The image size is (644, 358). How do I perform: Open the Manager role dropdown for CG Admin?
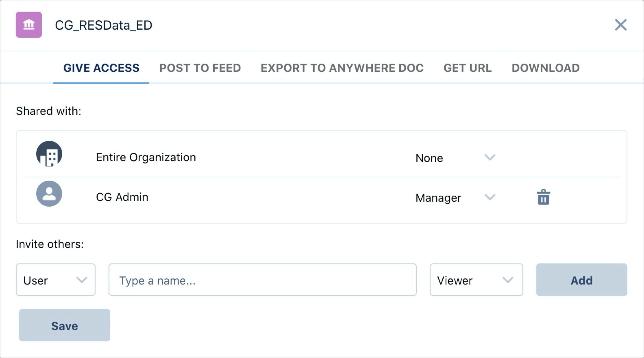click(x=490, y=197)
